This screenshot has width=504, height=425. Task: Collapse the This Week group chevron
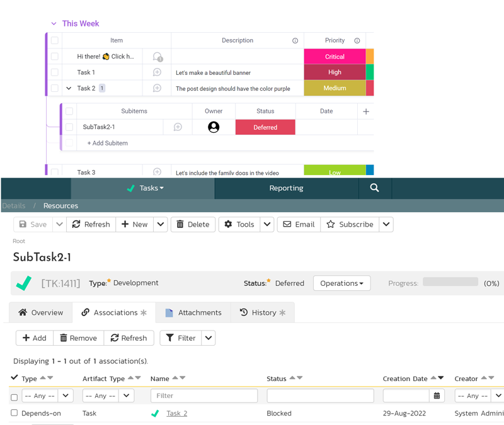(54, 23)
